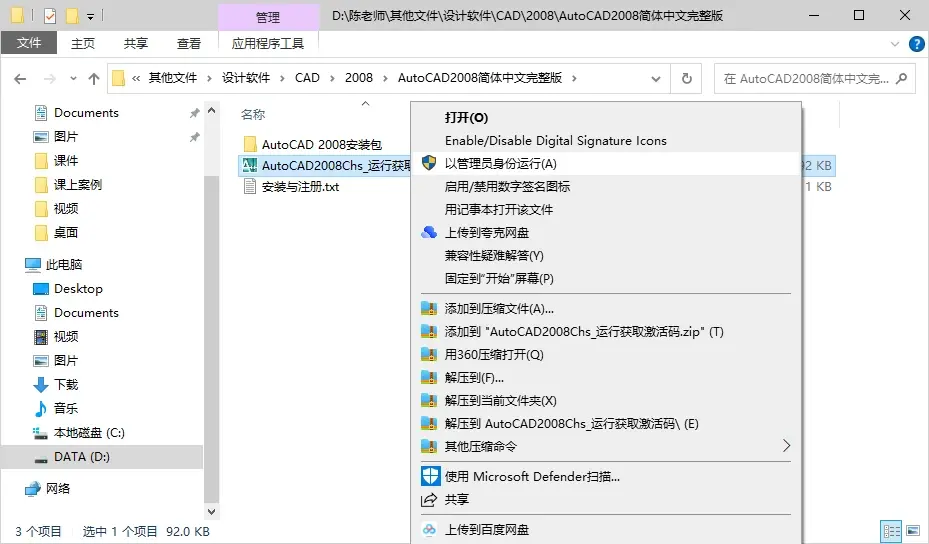Refresh the current folder view
The height and width of the screenshot is (544, 929).
686,78
